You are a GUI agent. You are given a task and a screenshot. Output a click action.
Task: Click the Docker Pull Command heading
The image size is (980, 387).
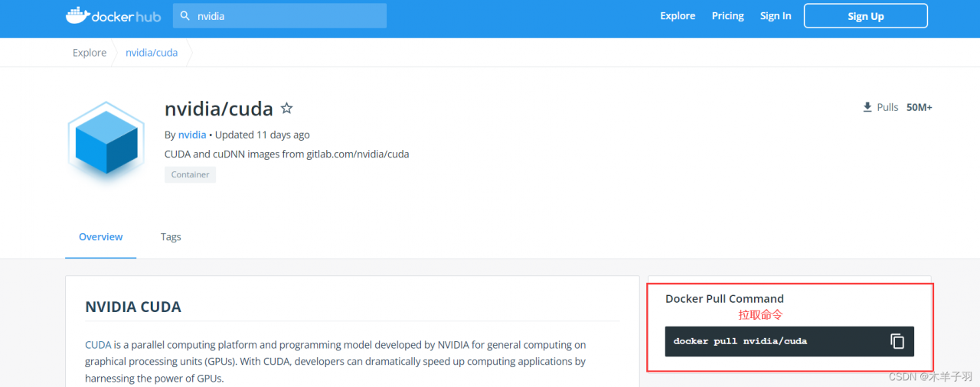[724, 299]
